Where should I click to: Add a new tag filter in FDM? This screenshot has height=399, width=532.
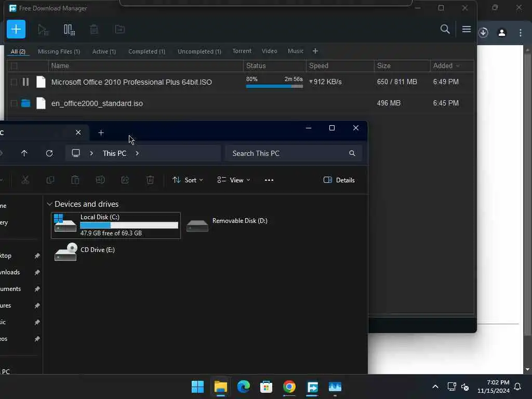pos(315,51)
